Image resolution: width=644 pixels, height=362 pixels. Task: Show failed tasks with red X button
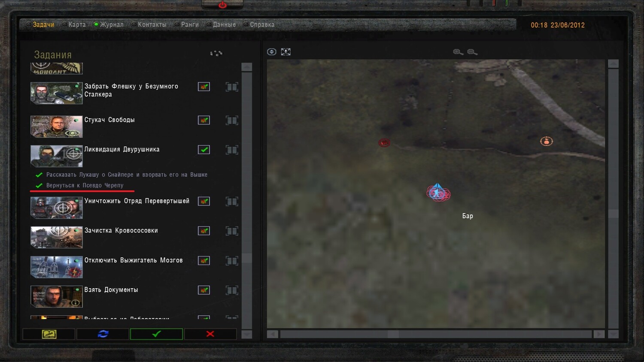coord(210,334)
